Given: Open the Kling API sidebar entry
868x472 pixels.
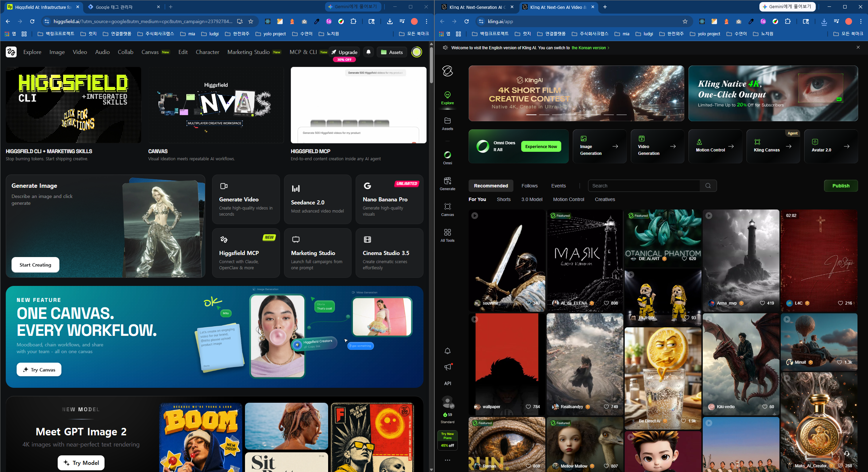Looking at the screenshot, I should coord(448,383).
